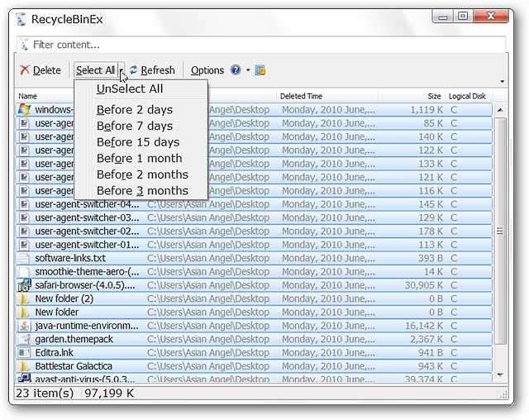Screen dimensions: 529x420
Task: Click the rightmost toolbar icon after Help
Action: click(x=260, y=70)
